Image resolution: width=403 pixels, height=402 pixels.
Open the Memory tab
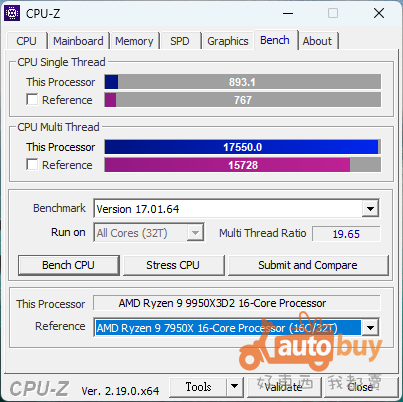point(134,41)
